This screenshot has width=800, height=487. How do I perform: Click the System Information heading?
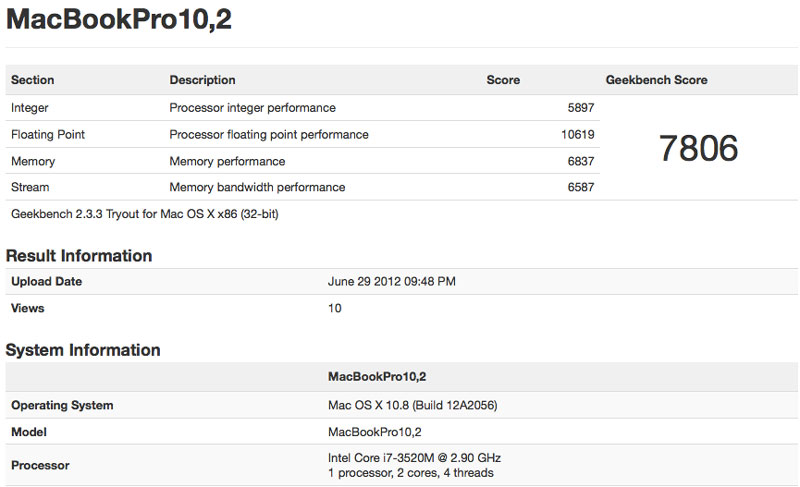pos(83,350)
